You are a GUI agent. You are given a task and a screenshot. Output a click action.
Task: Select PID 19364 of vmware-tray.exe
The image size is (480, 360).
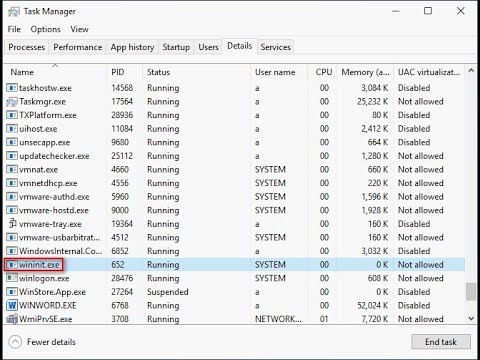122,224
